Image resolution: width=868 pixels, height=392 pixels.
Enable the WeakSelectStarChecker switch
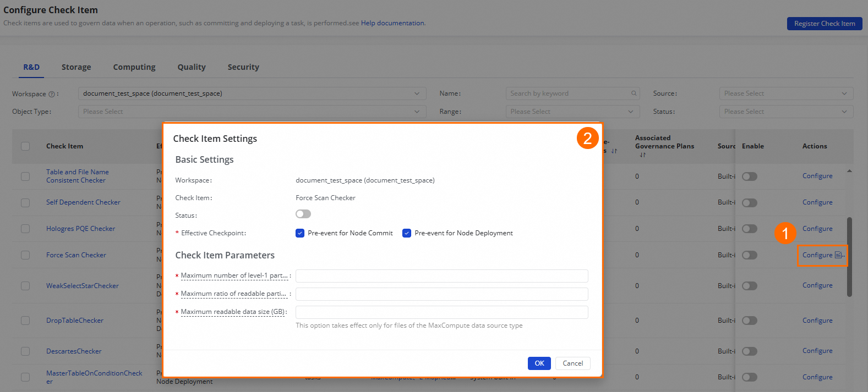[750, 286]
